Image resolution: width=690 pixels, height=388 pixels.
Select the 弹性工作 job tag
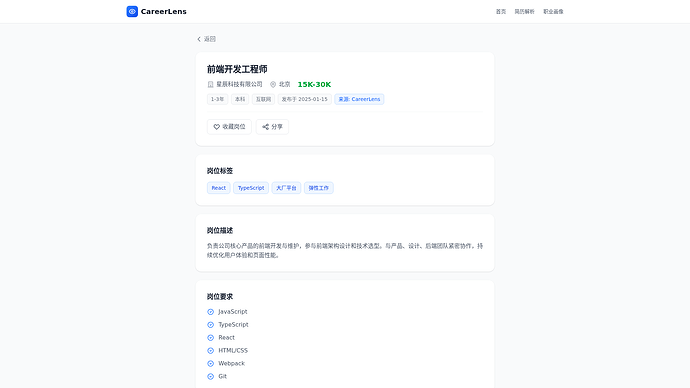coord(319,188)
